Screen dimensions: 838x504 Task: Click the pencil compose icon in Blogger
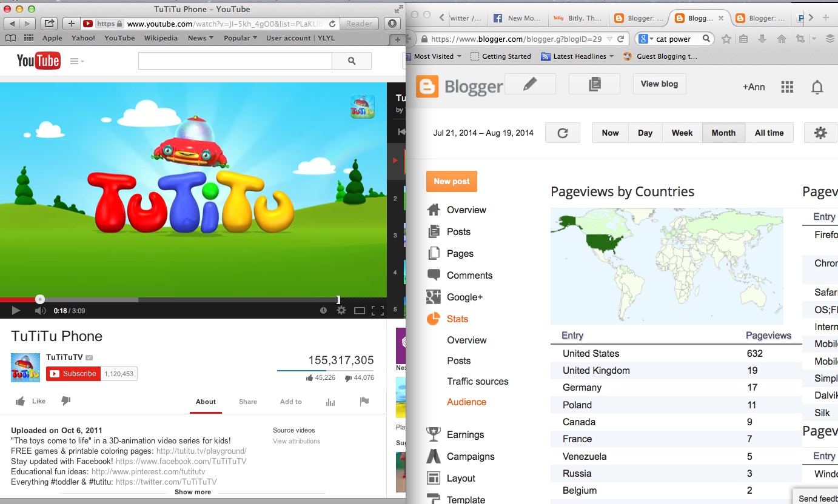530,84
